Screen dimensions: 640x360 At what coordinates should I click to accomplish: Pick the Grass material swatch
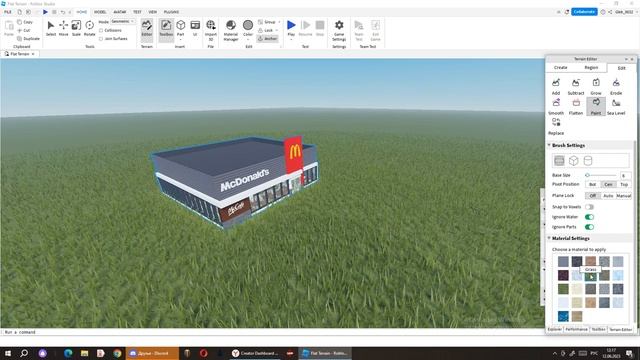(x=590, y=276)
